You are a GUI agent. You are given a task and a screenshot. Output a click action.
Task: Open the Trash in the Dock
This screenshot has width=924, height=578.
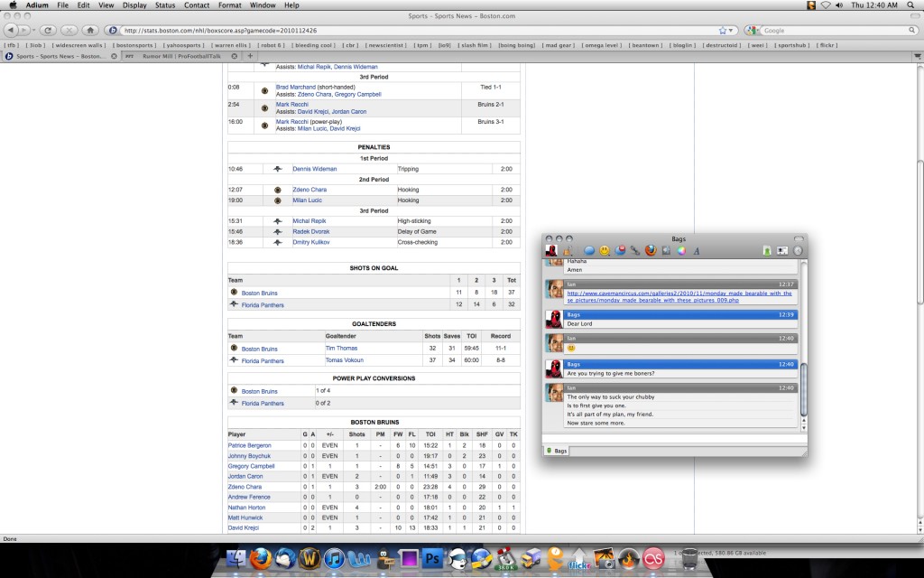pyautogui.click(x=688, y=557)
